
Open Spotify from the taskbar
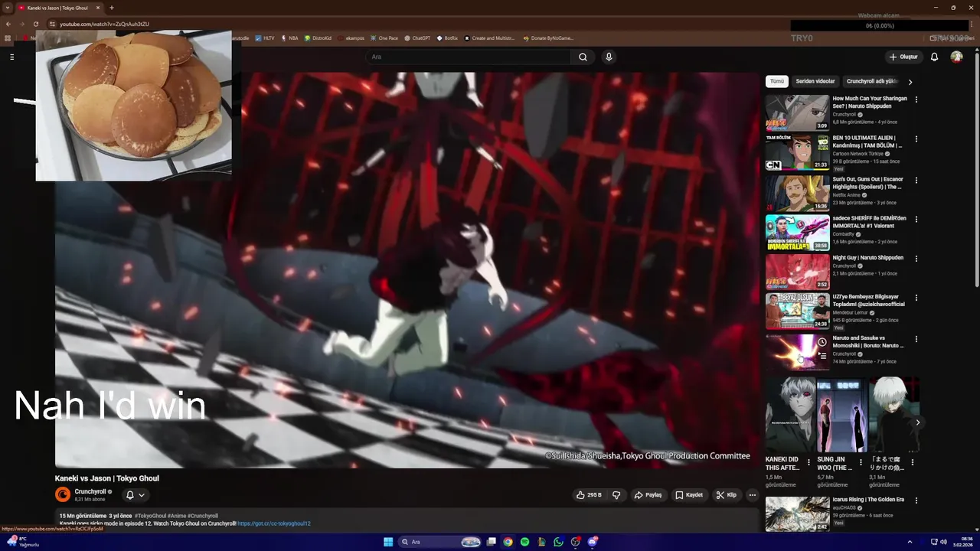coord(524,542)
